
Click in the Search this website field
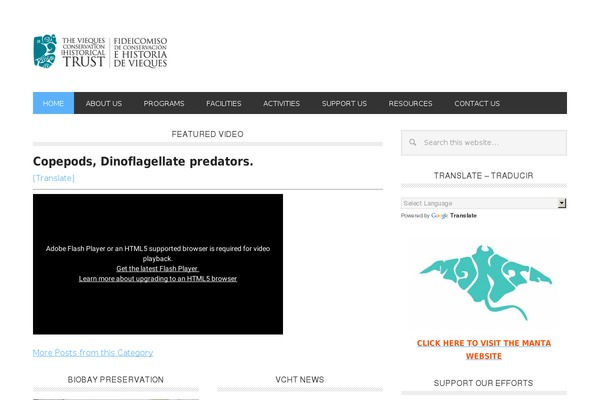click(484, 143)
